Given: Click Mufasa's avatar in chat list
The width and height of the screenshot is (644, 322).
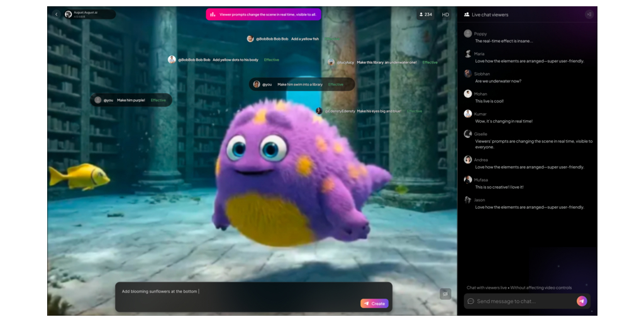Looking at the screenshot, I should pyautogui.click(x=468, y=179).
